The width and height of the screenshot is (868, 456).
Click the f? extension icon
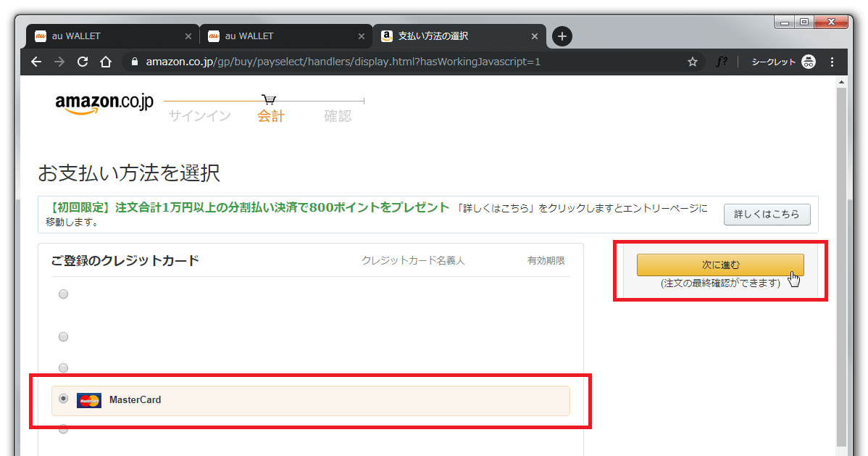point(721,62)
